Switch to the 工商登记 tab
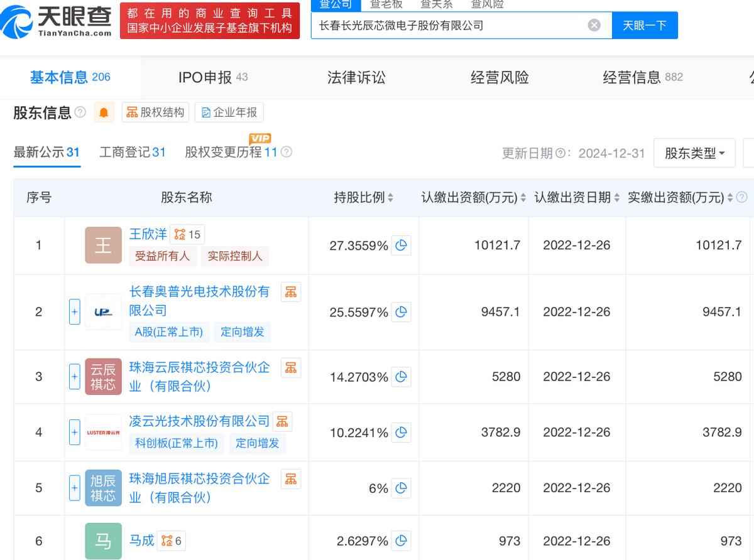The width and height of the screenshot is (754, 560). 132,151
